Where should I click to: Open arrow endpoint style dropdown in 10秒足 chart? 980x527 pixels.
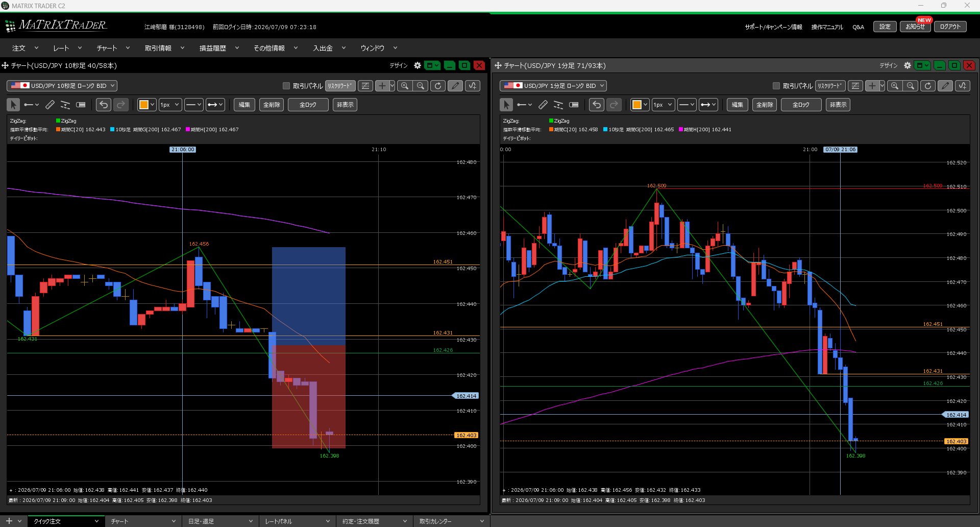coord(215,105)
